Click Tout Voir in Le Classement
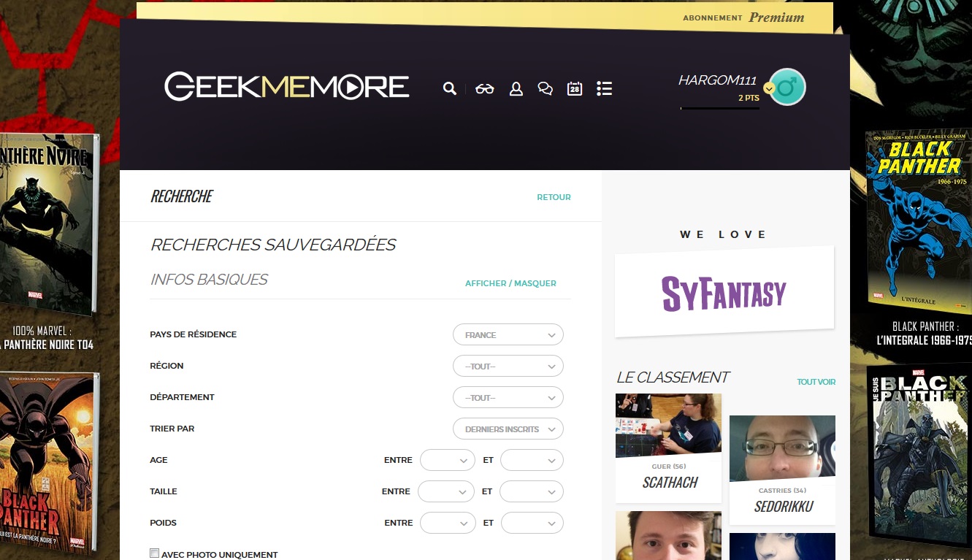Screen dimensions: 972x560 pyautogui.click(x=816, y=382)
